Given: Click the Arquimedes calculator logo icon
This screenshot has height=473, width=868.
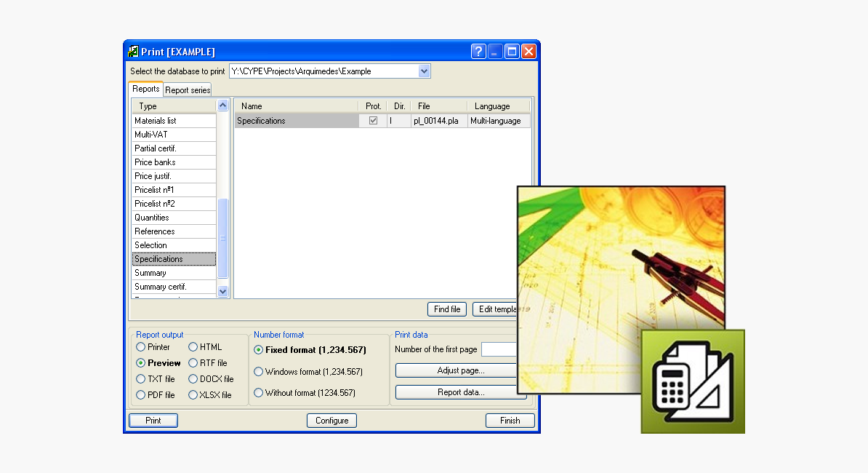Looking at the screenshot, I should tap(693, 381).
